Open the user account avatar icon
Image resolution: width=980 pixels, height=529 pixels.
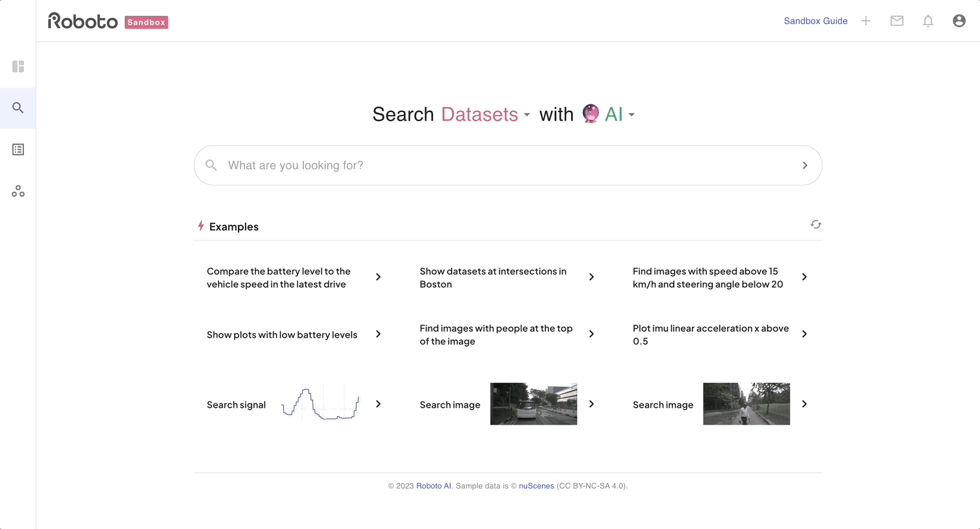pyautogui.click(x=959, y=21)
